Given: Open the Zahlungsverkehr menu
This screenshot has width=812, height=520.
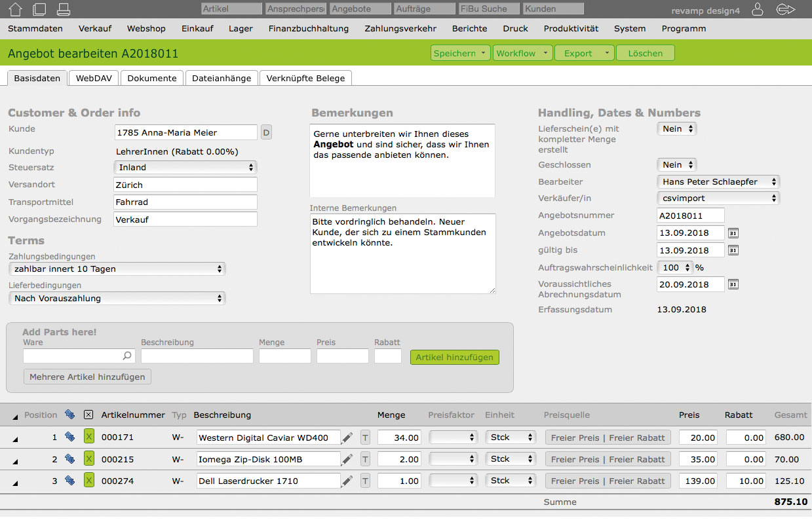Looking at the screenshot, I should 400,28.
